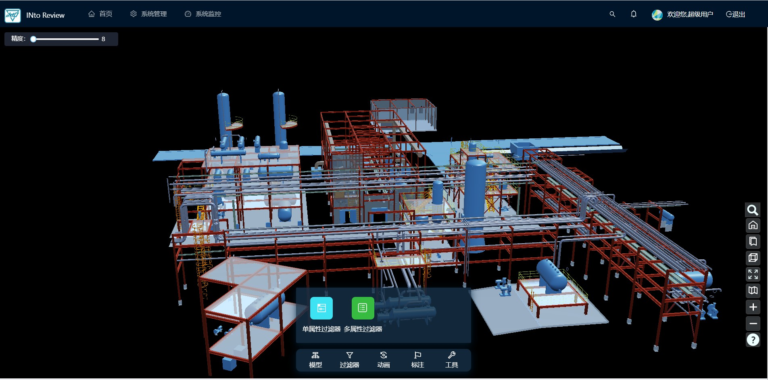Open 系统监控 menu
Screen dimensions: 768x380
[x=203, y=14]
